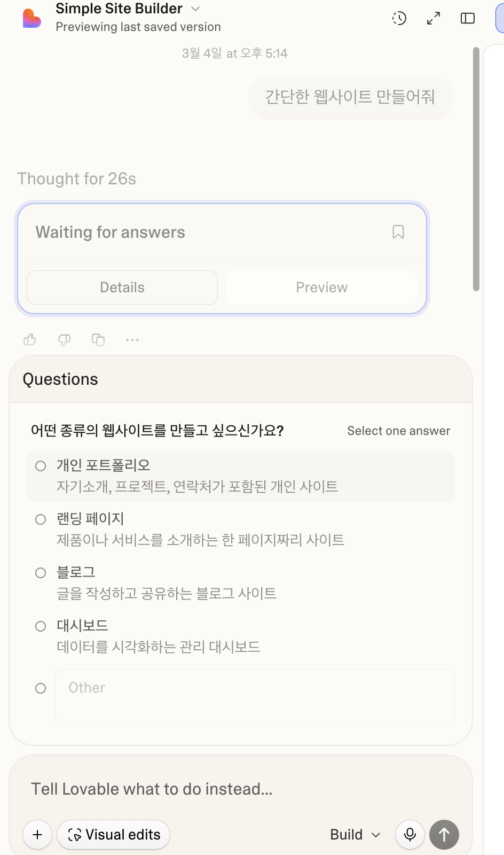This screenshot has width=504, height=855.
Task: Choose the 랜딩 페이지 radio button
Action: pos(41,519)
